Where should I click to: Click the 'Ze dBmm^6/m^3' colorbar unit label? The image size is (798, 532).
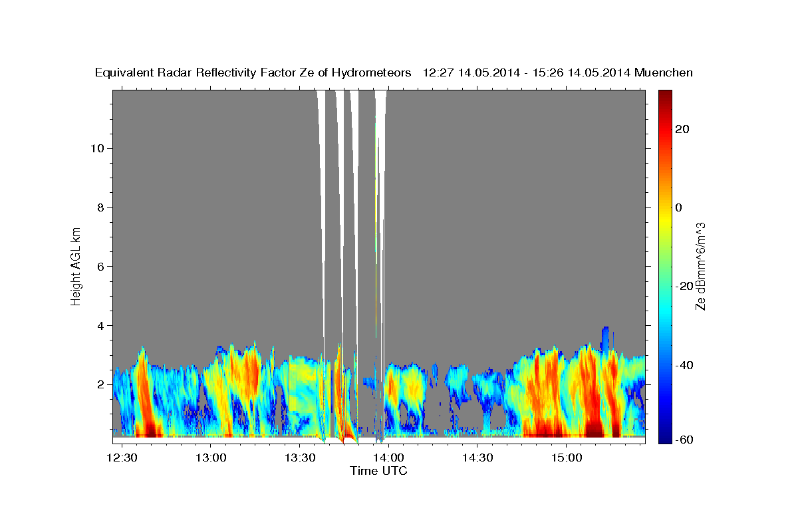[x=700, y=266]
